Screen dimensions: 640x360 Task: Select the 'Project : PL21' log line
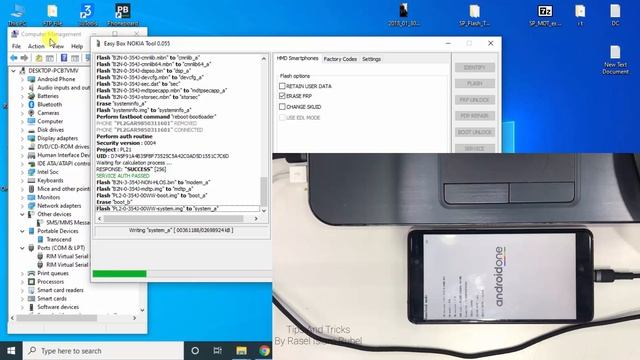coord(114,149)
